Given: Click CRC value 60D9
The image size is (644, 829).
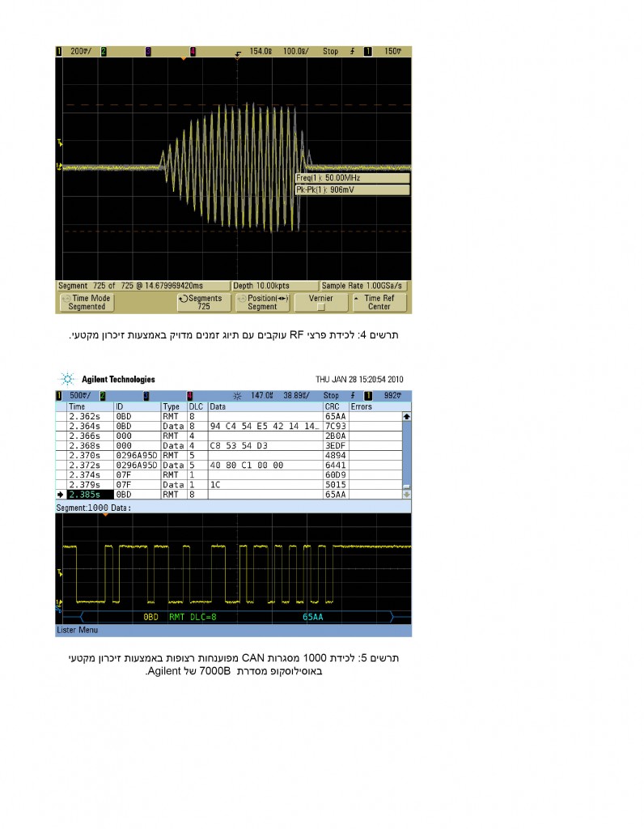Looking at the screenshot, I should coord(336,474).
